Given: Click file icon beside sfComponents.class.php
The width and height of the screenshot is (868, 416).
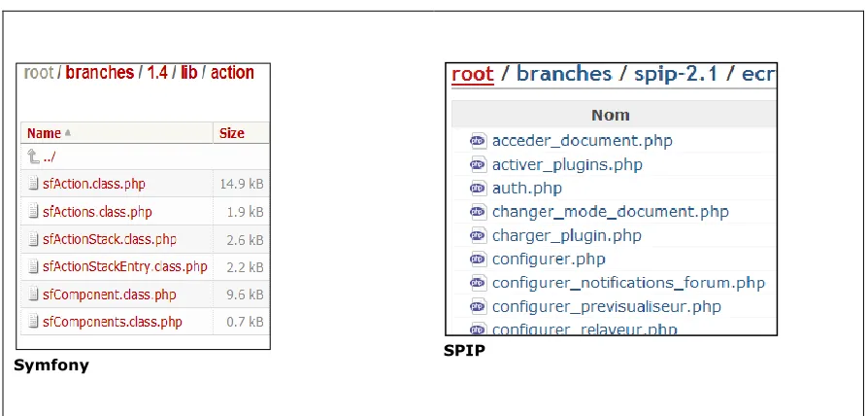Looking at the screenshot, I should pos(33,322).
